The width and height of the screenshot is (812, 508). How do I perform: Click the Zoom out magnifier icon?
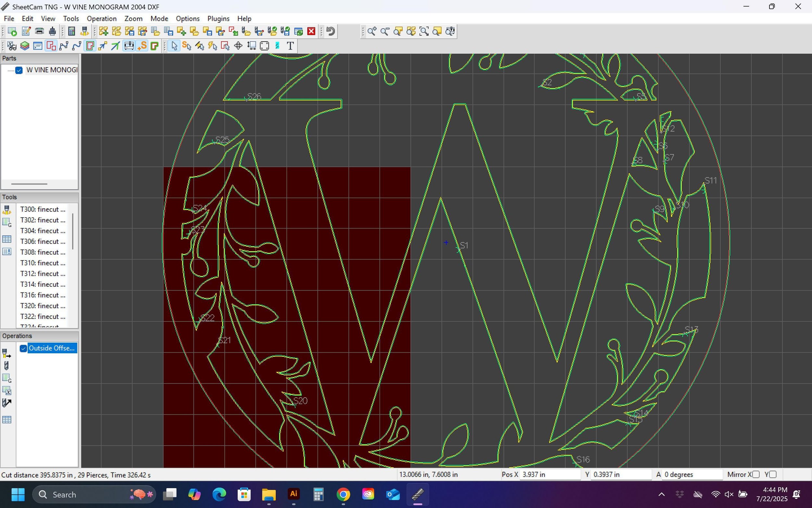(x=385, y=32)
